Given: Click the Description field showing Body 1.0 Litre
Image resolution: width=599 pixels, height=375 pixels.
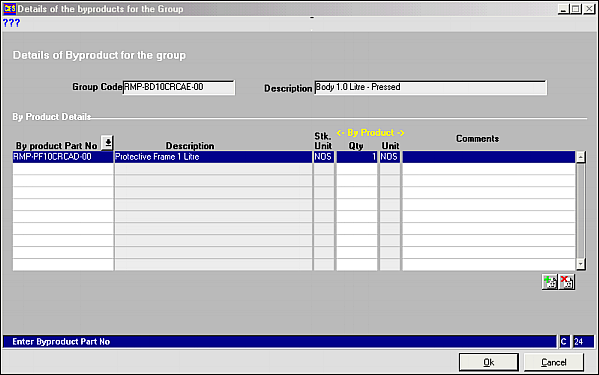Looking at the screenshot, I should point(430,87).
